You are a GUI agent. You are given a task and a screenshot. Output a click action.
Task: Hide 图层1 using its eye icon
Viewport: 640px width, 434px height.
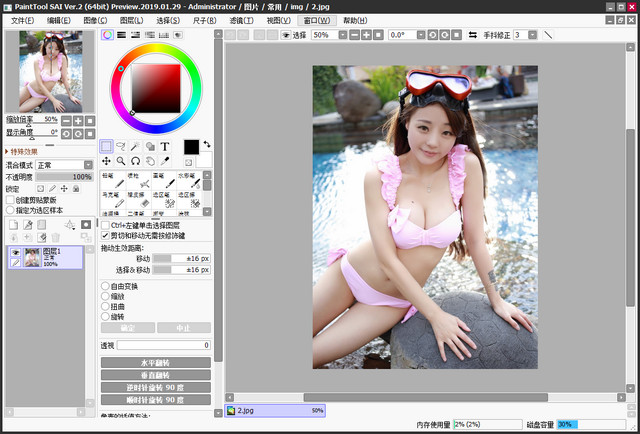click(15, 254)
